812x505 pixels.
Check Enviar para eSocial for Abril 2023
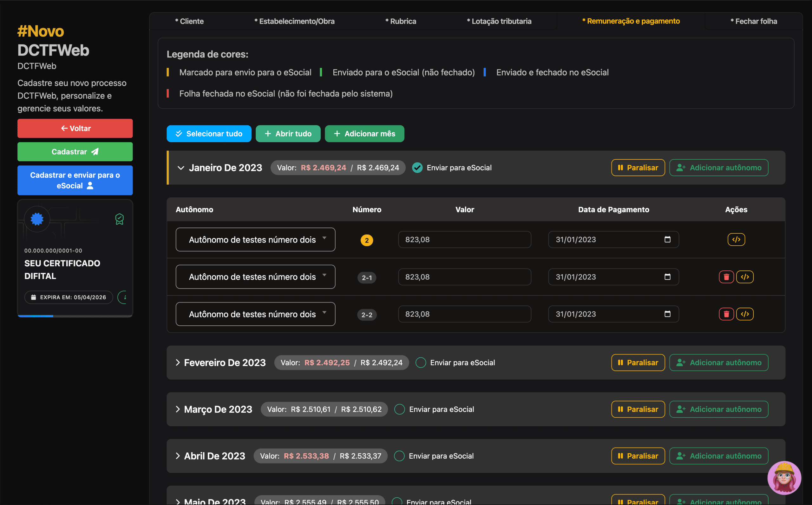(x=399, y=456)
